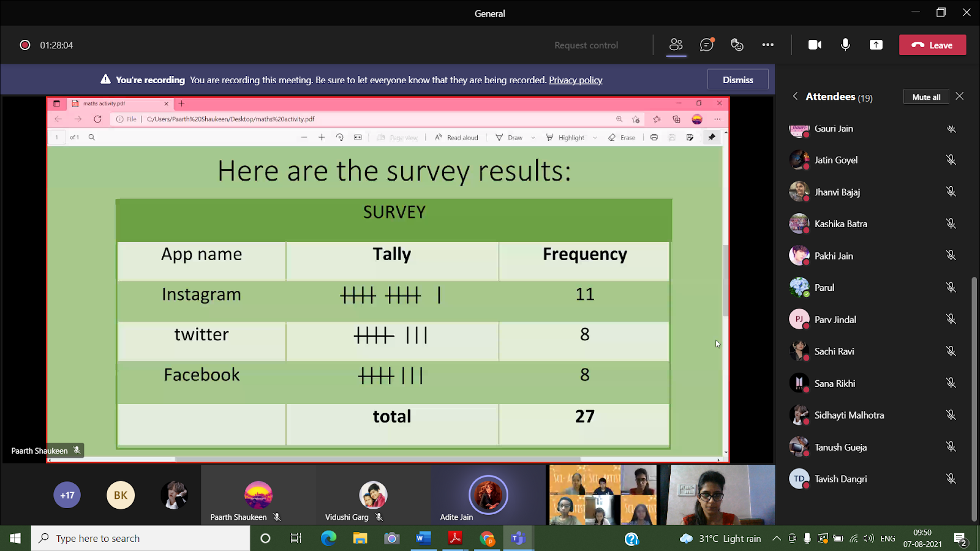
Task: Expand the Draw tool dropdown arrow
Action: [533, 138]
